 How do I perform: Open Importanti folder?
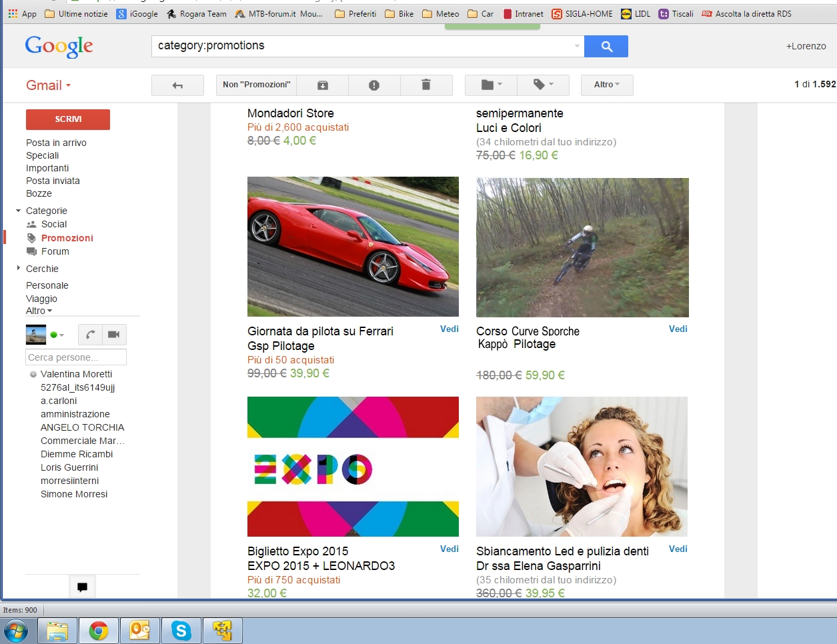point(47,168)
